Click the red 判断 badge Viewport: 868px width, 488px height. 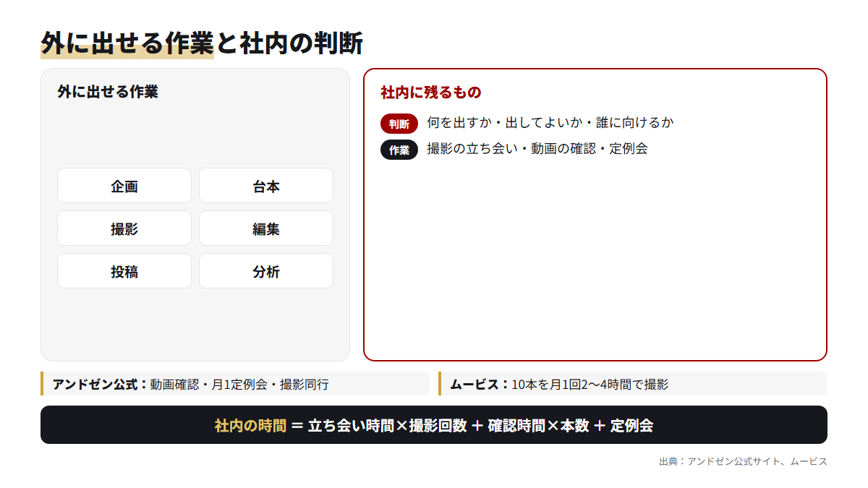(399, 124)
